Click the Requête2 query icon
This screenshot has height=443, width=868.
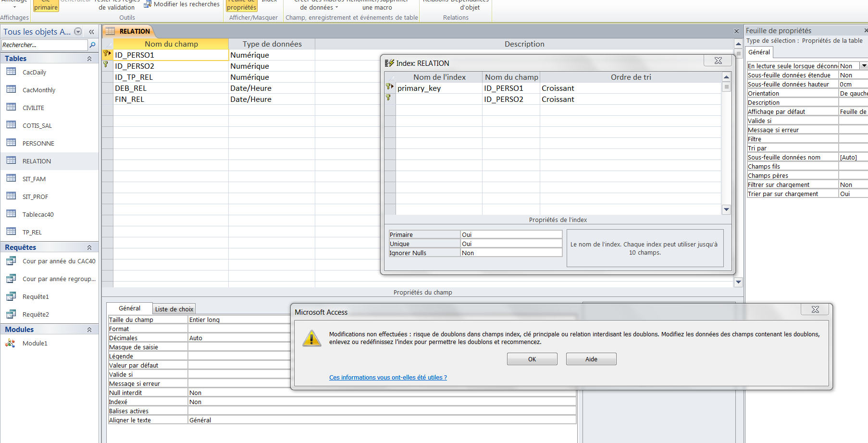coord(11,314)
